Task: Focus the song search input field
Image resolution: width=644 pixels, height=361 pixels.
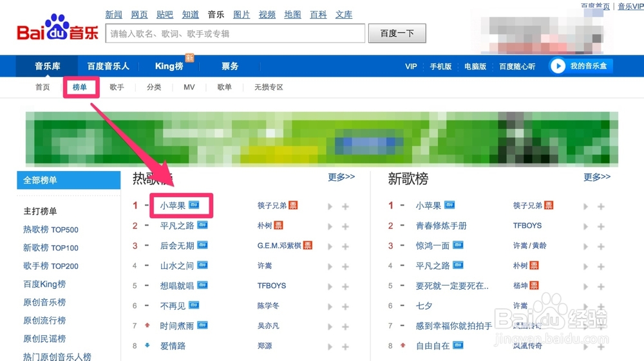Action: [x=235, y=33]
